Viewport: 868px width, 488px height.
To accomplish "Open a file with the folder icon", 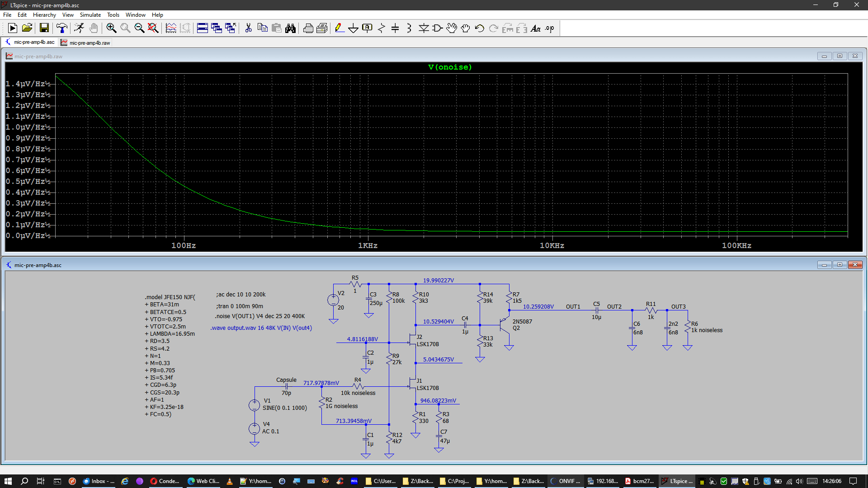I will (x=27, y=28).
